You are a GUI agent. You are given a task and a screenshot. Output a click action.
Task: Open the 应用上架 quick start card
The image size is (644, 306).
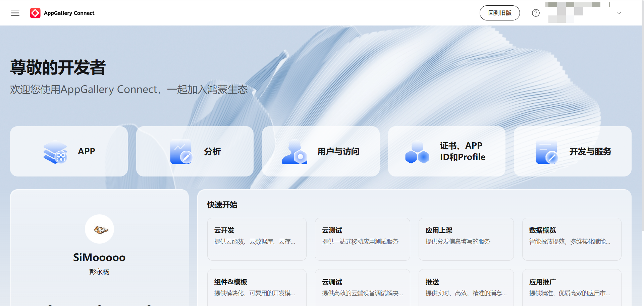pyautogui.click(x=466, y=239)
